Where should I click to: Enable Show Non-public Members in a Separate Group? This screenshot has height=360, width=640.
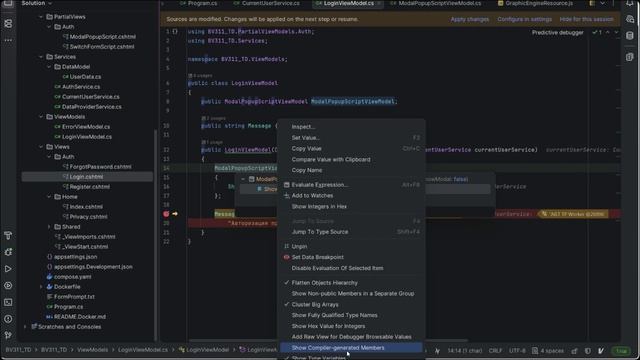click(351, 293)
